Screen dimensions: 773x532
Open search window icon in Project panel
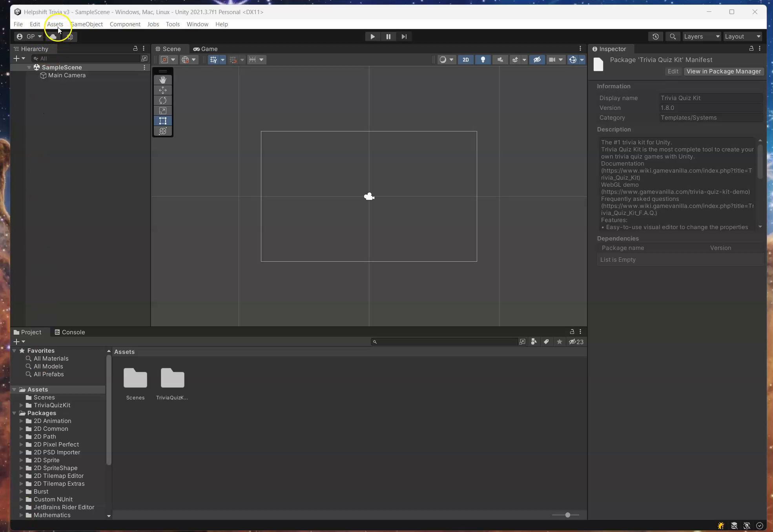[522, 342]
